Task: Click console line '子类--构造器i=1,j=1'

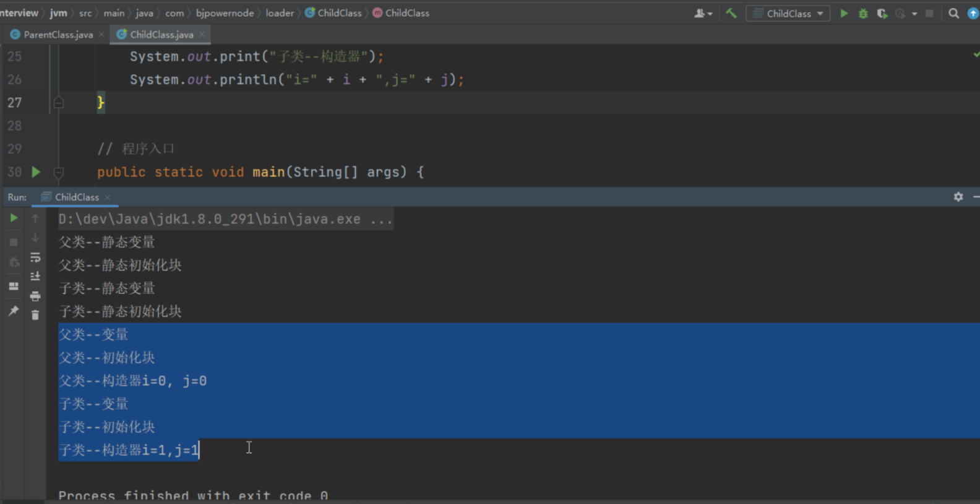Action: pyautogui.click(x=129, y=450)
